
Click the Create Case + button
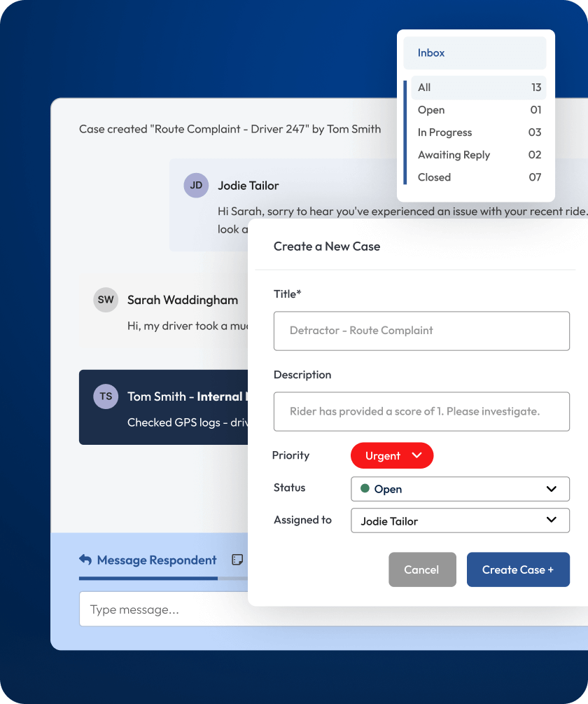tap(518, 570)
